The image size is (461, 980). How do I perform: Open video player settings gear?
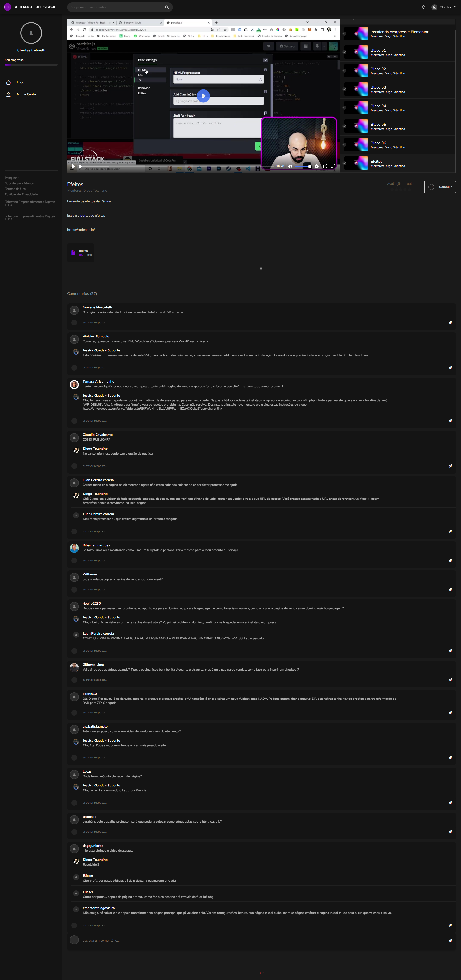pyautogui.click(x=317, y=166)
